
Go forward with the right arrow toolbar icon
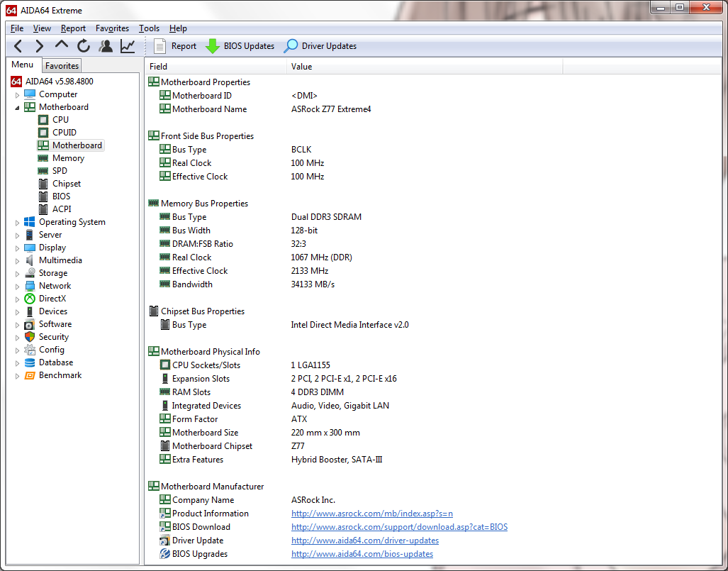click(40, 46)
